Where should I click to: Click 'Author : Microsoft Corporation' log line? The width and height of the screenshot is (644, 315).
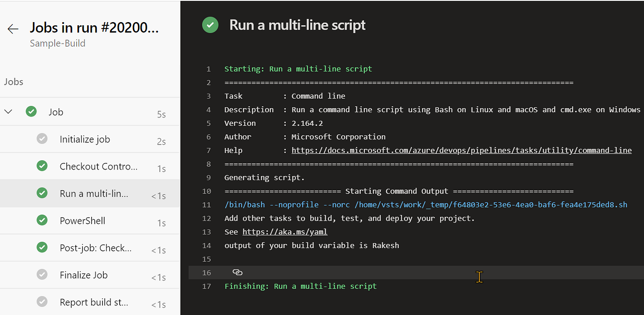tap(305, 137)
